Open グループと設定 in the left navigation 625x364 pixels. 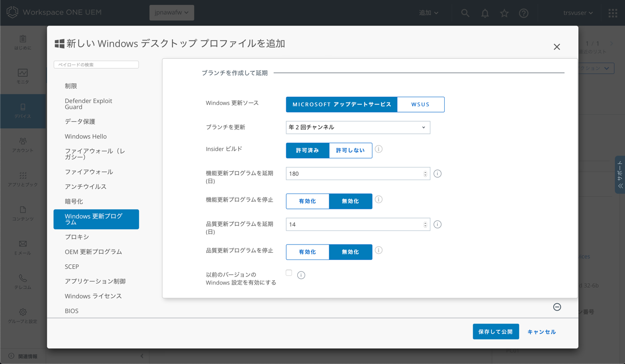coord(23,316)
